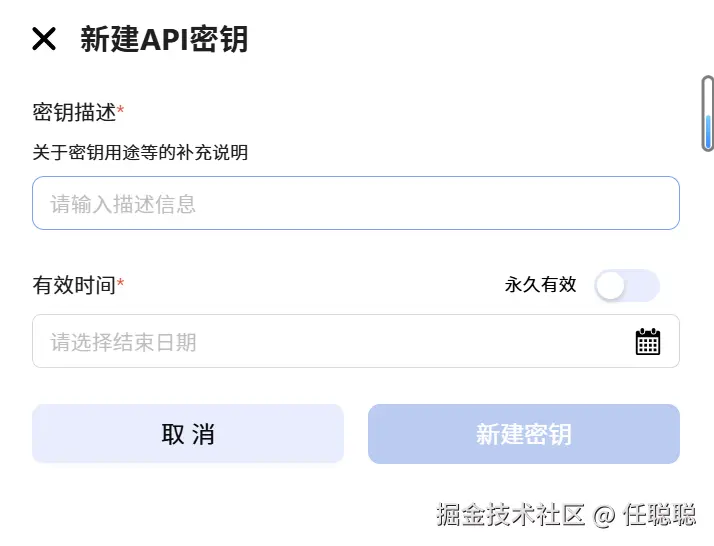The height and width of the screenshot is (546, 714).
Task: Click the 任聪聪 author name watermark
Action: pyautogui.click(x=659, y=515)
